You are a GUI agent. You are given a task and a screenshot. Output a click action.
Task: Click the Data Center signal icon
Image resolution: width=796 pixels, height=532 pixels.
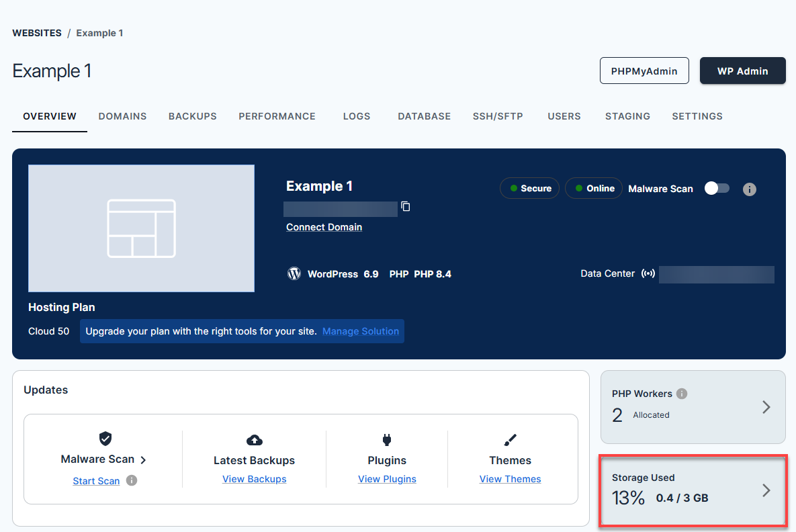(648, 274)
